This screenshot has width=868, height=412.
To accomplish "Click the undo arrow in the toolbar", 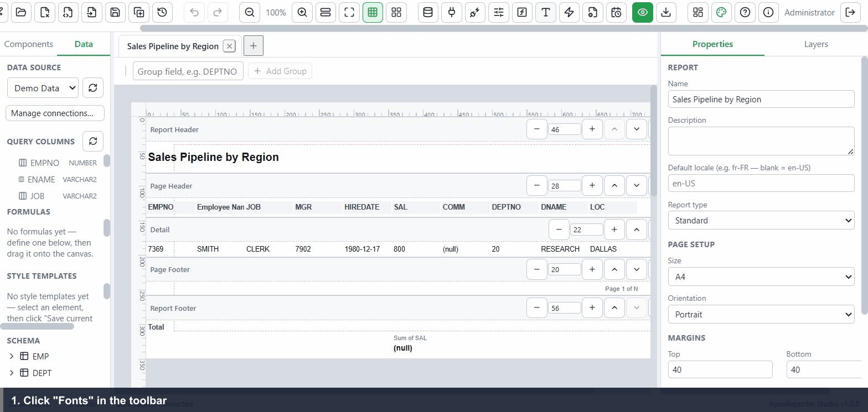I will pyautogui.click(x=194, y=12).
